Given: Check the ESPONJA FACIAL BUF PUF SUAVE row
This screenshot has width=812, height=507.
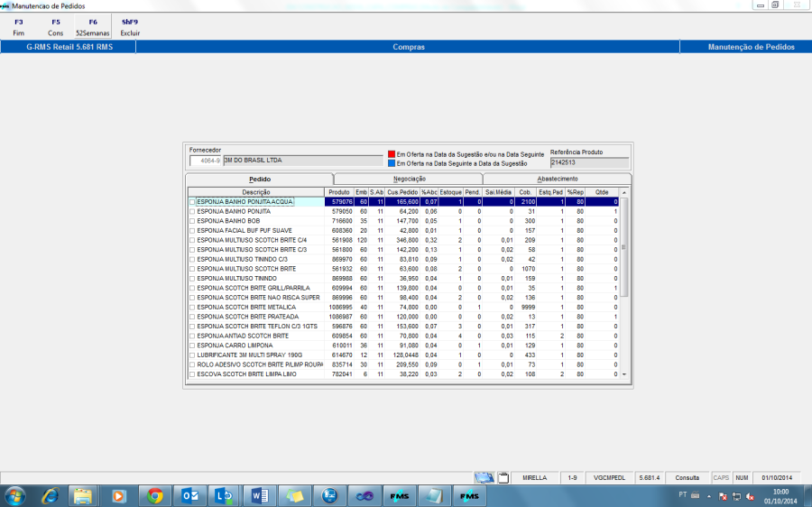Looking at the screenshot, I should [192, 231].
